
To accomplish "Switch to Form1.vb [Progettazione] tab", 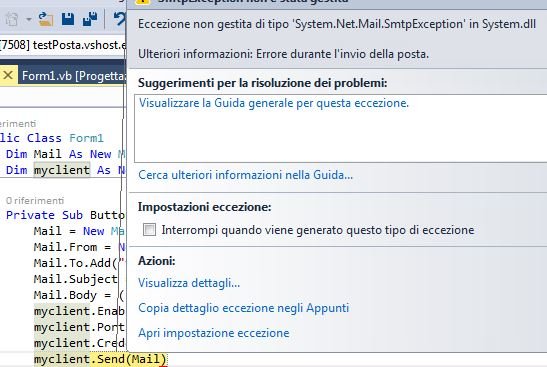I will pyautogui.click(x=73, y=76).
